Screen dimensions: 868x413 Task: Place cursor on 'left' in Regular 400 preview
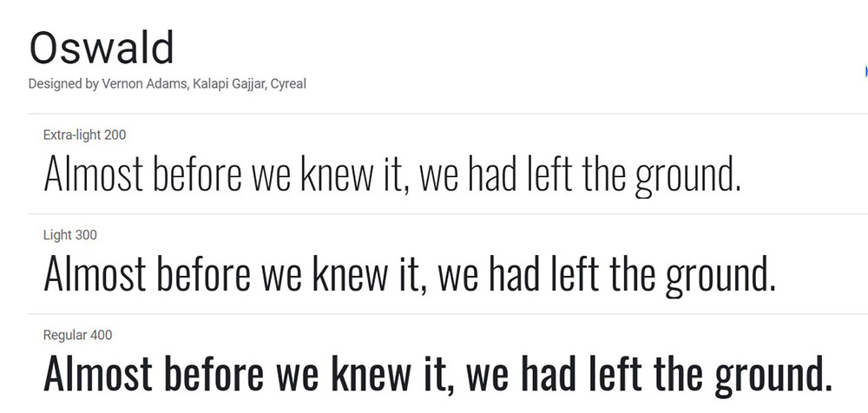point(614,373)
